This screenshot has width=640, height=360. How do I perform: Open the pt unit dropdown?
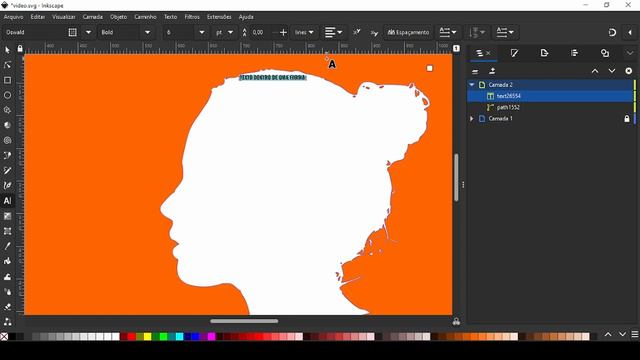pos(224,32)
